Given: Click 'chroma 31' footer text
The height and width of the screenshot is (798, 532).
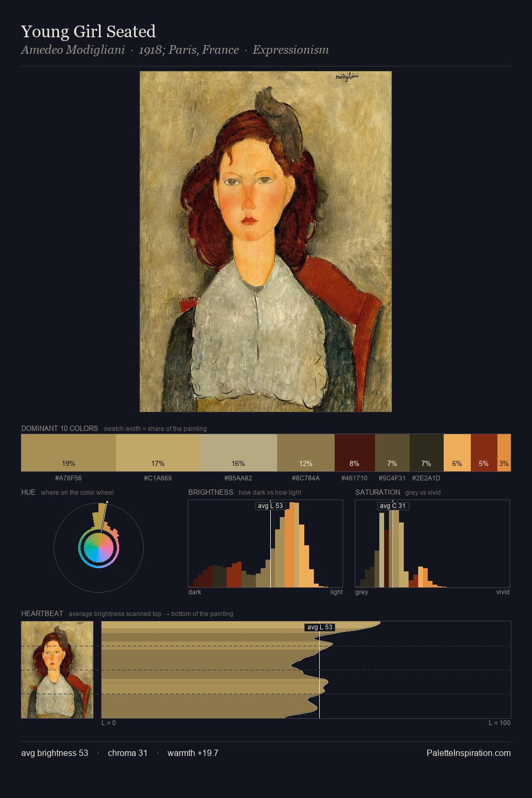Looking at the screenshot, I should 128,753.
